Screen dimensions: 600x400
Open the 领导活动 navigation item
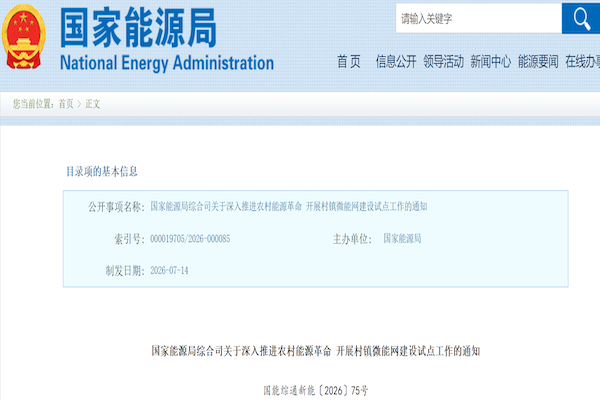pyautogui.click(x=443, y=61)
